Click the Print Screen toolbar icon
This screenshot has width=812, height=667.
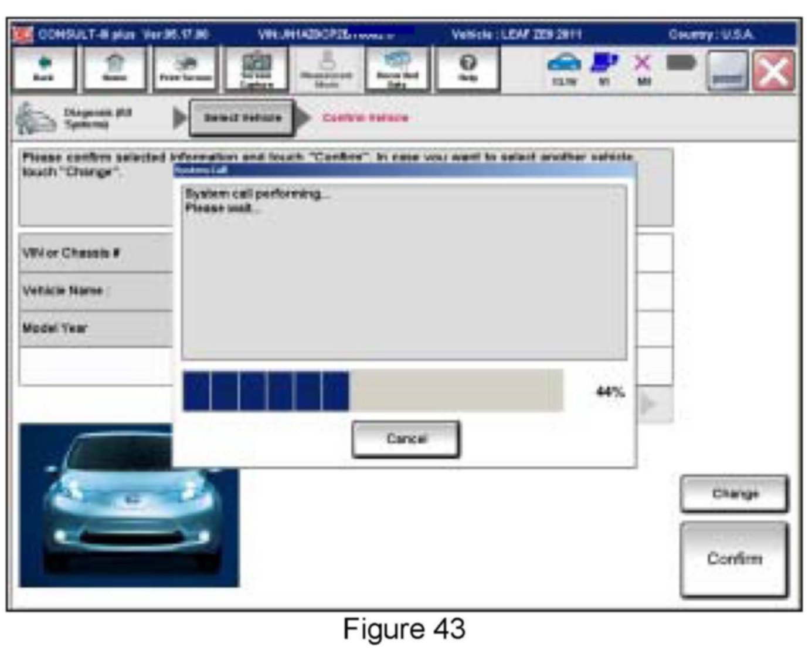pos(185,69)
